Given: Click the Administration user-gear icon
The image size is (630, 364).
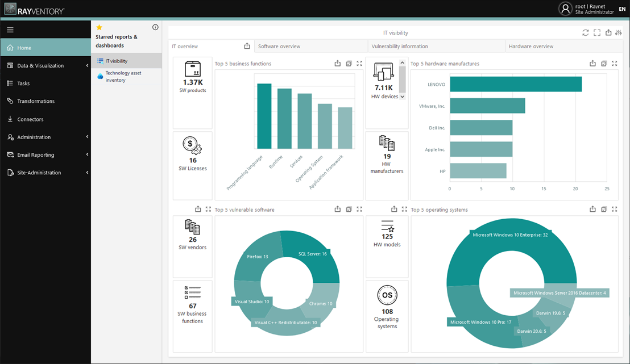Looking at the screenshot, I should coord(10,137).
